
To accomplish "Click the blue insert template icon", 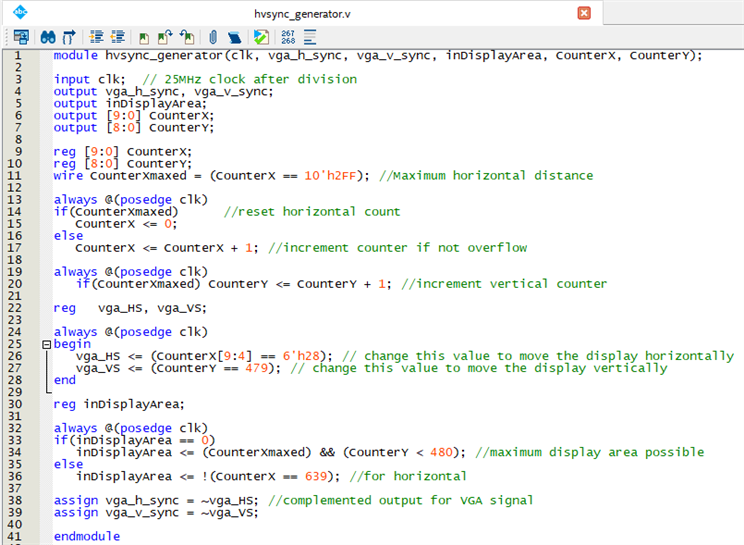I will point(235,37).
